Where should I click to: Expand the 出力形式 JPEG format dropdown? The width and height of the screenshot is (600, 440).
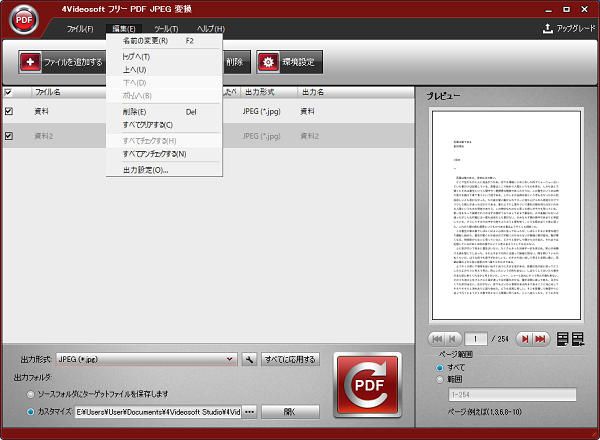coord(229,359)
